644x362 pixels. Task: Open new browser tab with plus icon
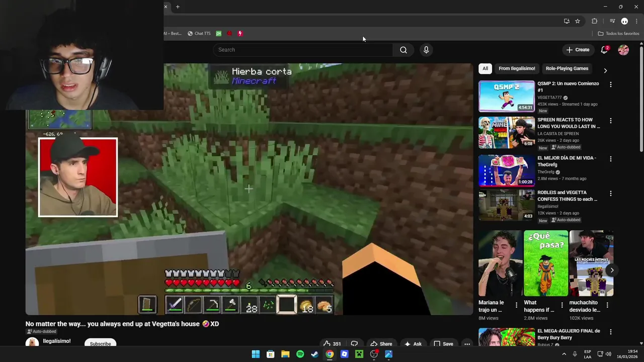click(178, 7)
